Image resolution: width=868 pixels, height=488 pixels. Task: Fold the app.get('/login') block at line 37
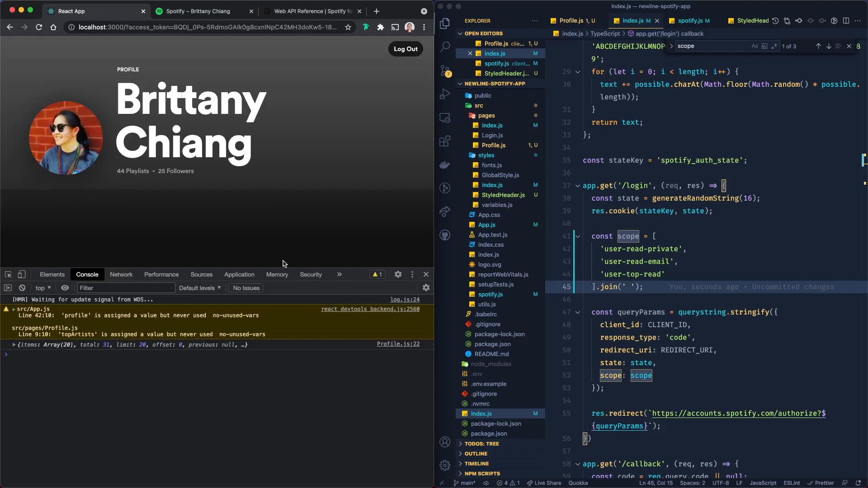coord(577,186)
